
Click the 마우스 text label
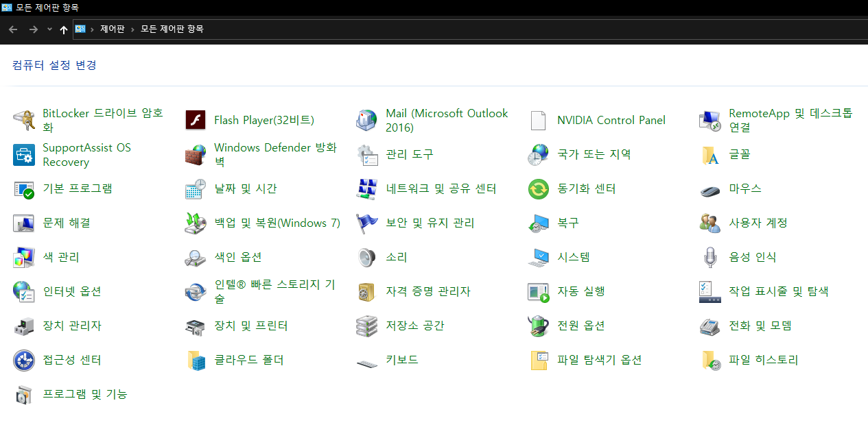[745, 189]
